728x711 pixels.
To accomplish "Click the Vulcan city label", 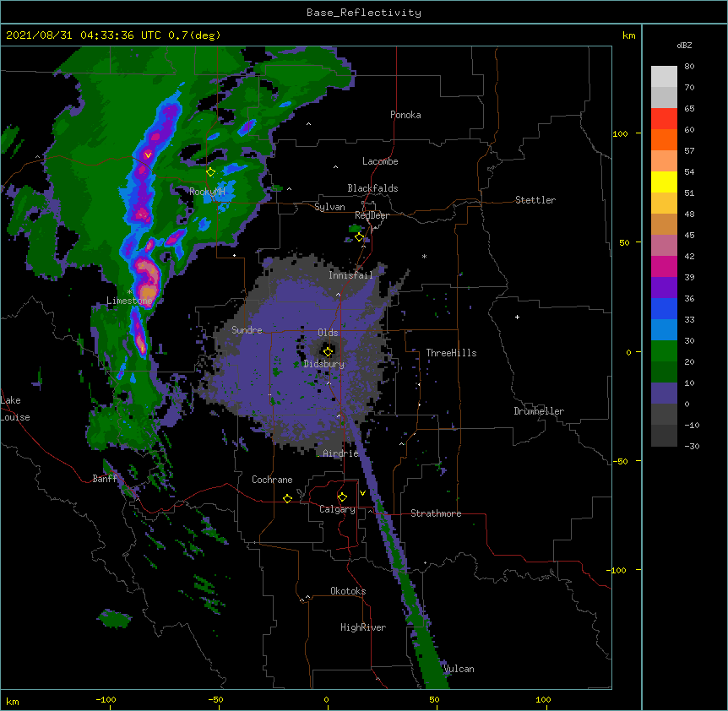I will 459,669.
